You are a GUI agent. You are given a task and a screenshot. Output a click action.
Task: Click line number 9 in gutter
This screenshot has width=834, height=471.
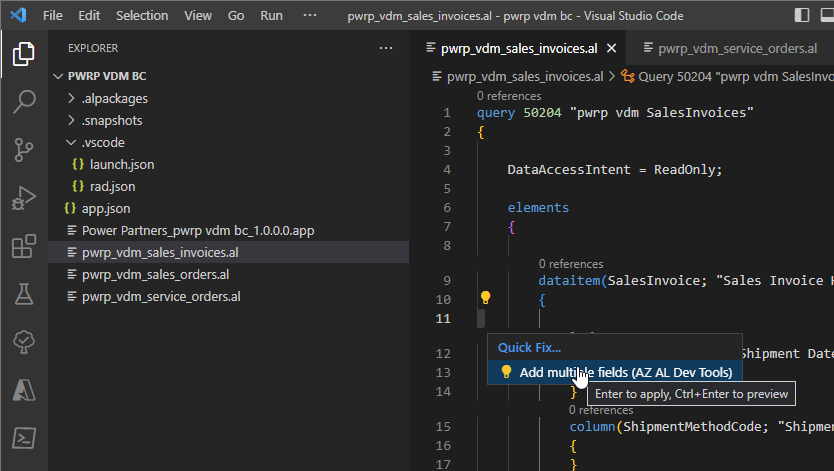click(x=447, y=280)
